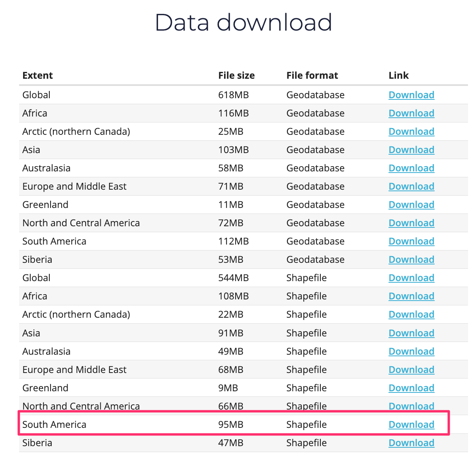Download Arctic (northern Canada) Shapefile
476x470 pixels.
411,315
